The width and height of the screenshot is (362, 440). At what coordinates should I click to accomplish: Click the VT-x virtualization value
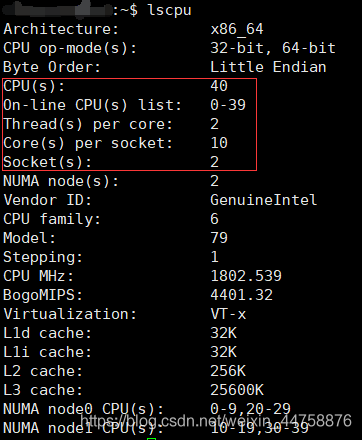[x=228, y=314]
